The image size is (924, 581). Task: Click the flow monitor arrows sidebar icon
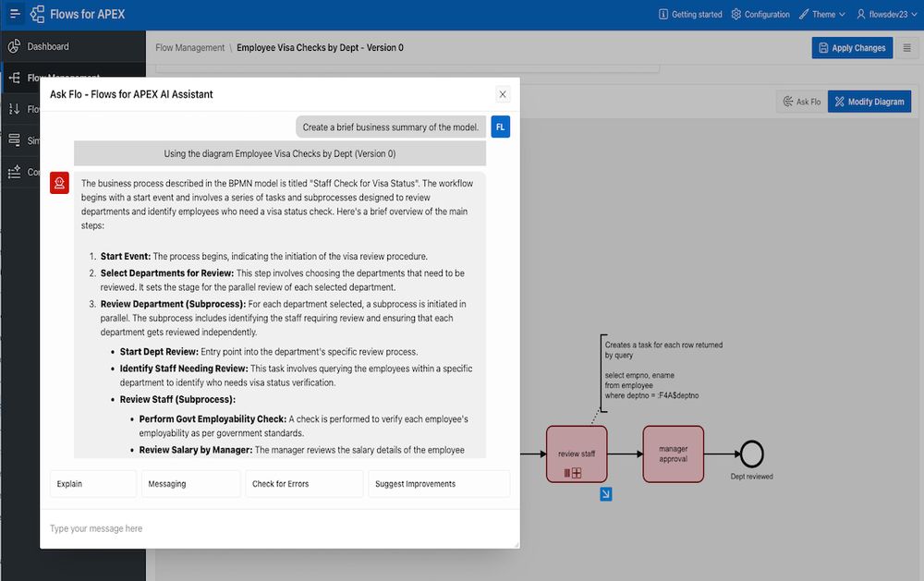coord(14,109)
